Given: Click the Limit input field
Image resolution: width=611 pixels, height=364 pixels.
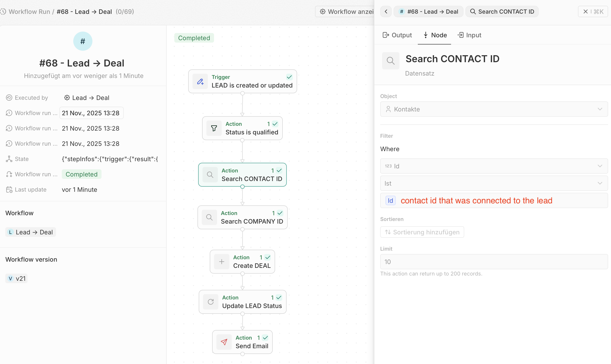Looking at the screenshot, I should [494, 262].
